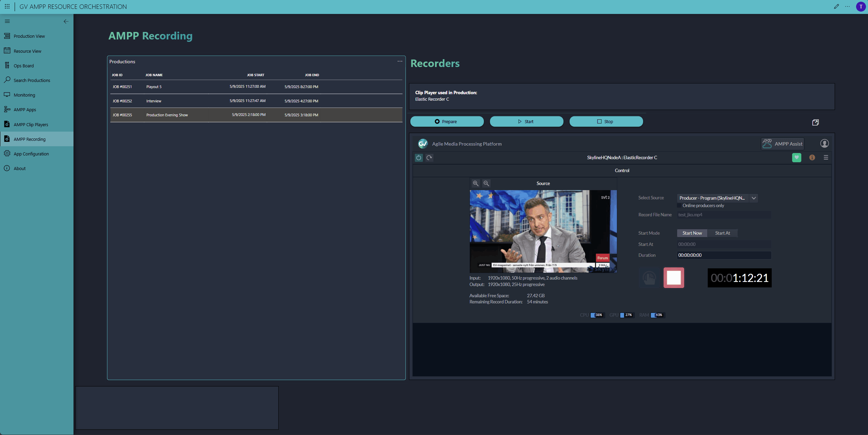This screenshot has width=868, height=435.
Task: Click JOB #00251 cell
Action: (x=122, y=87)
